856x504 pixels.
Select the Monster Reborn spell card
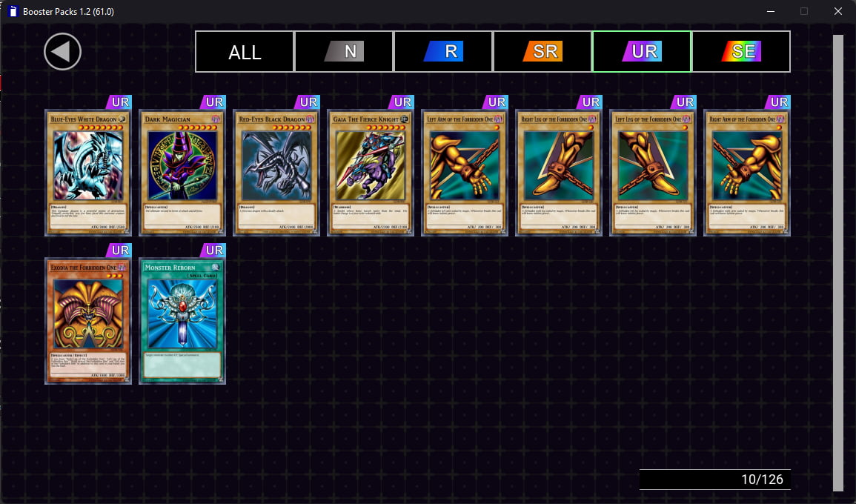pos(182,321)
